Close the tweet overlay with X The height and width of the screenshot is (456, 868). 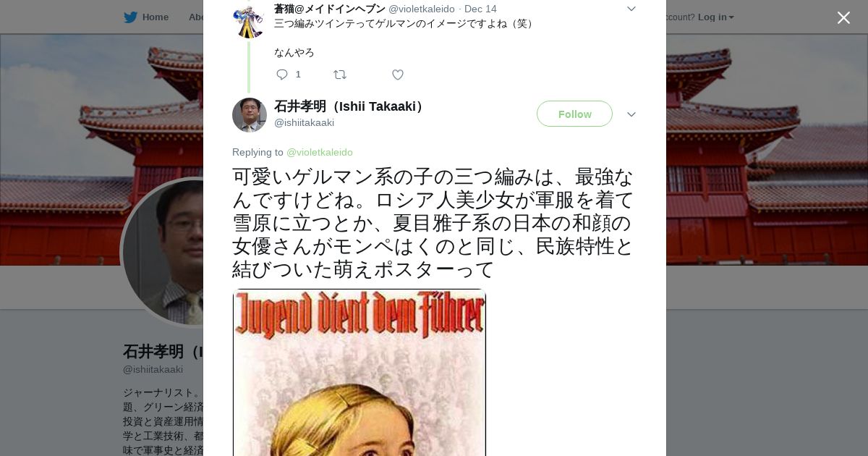click(x=843, y=17)
